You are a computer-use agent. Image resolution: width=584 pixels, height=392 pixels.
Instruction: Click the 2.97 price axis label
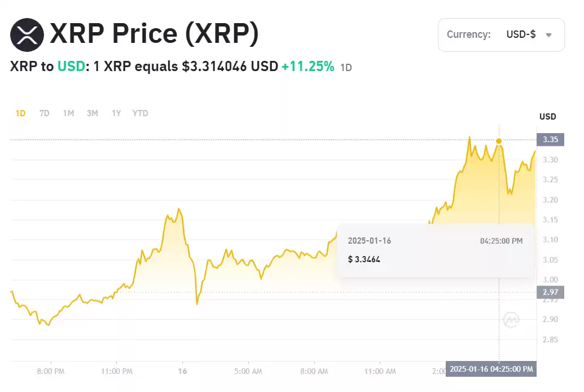pos(550,292)
